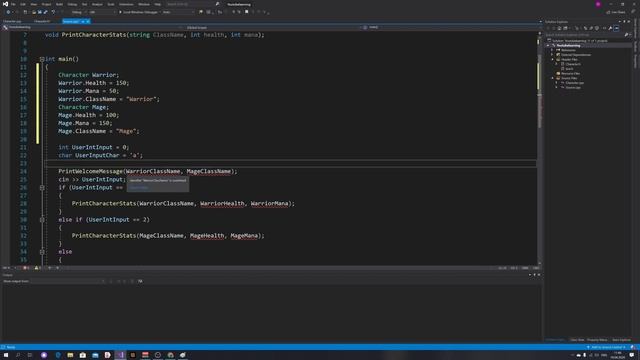
Task: Open the Build menu
Action: pyautogui.click(x=59, y=4)
